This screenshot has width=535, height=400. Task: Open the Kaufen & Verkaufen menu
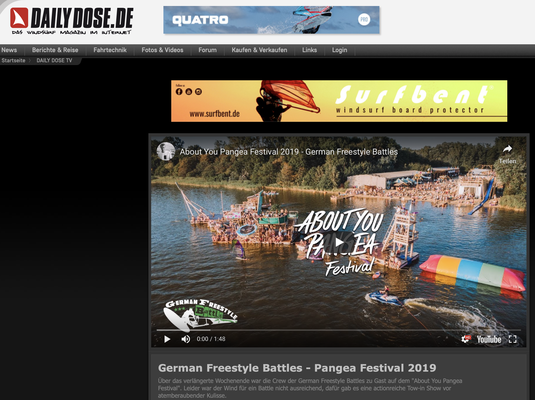point(259,50)
